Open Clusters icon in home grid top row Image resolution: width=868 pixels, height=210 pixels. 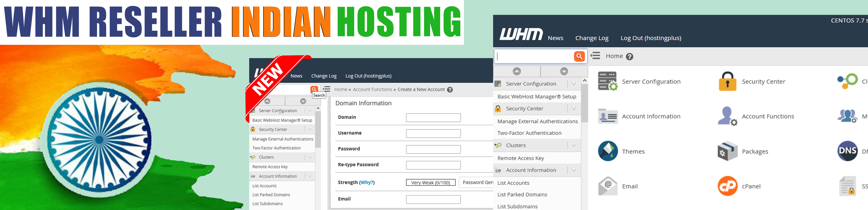(847, 81)
